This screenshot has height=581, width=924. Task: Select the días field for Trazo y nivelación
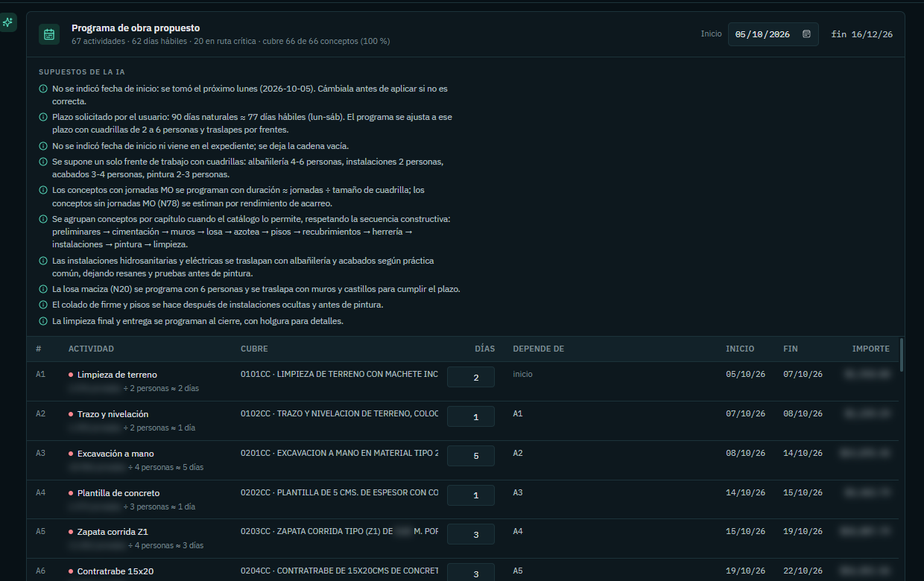tap(471, 417)
